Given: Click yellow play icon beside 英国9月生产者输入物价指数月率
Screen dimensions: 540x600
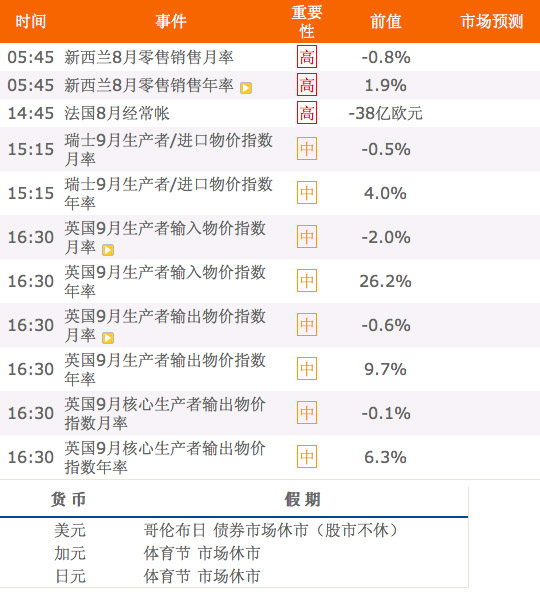Looking at the screenshot, I should click(x=108, y=250).
